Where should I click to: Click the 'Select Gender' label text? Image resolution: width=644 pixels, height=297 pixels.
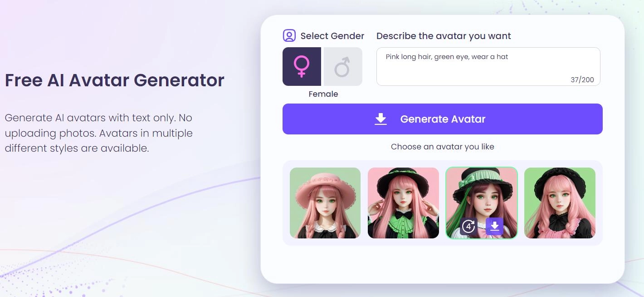point(332,36)
